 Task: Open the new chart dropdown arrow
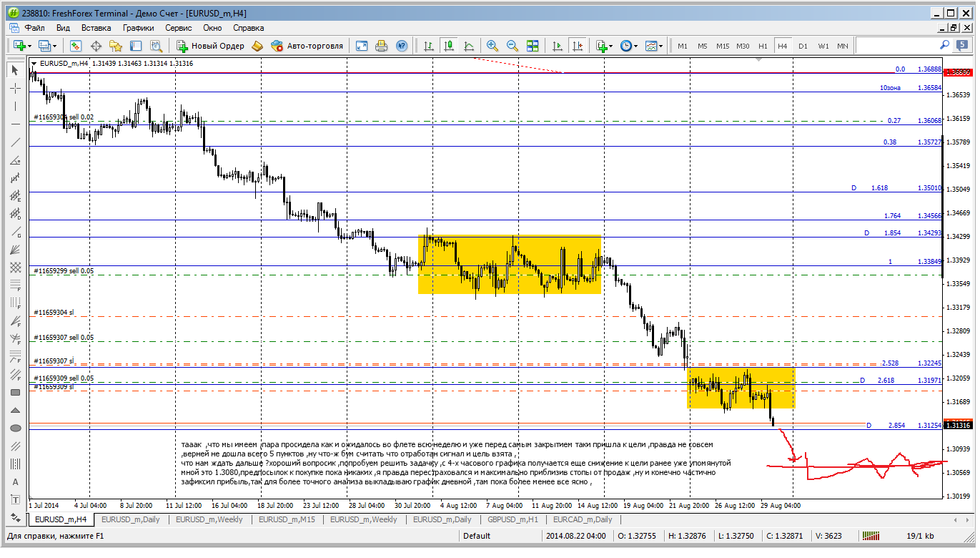point(29,46)
